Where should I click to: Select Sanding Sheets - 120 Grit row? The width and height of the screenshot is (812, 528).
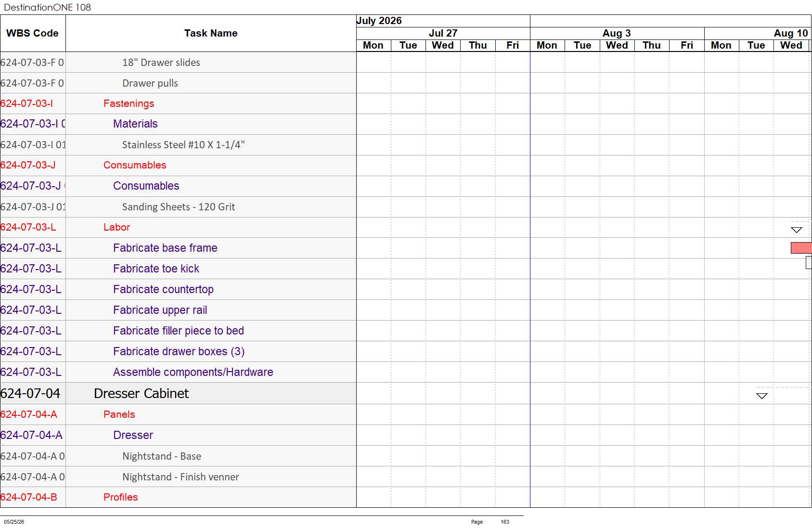pos(179,207)
